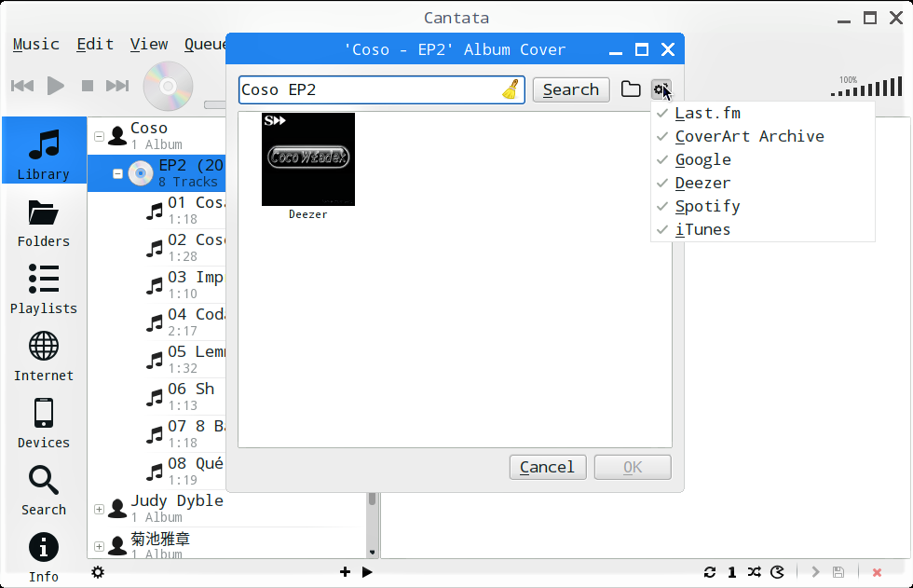Expand the 菊池雅章 artist node
Viewport: 913px width, 588px height.
99,546
